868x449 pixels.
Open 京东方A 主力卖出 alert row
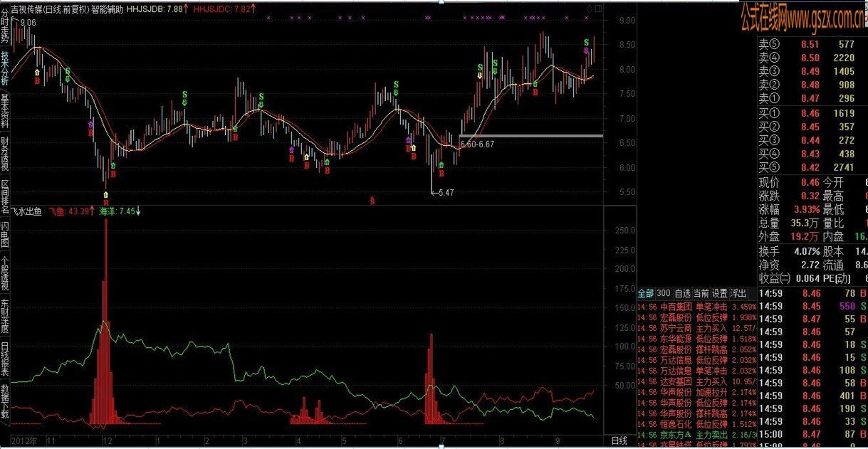[x=696, y=435]
